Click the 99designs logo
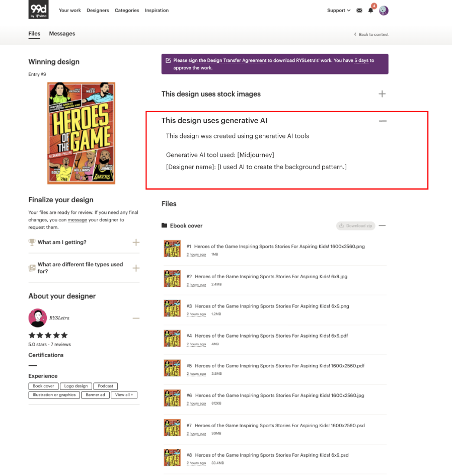 point(38,10)
